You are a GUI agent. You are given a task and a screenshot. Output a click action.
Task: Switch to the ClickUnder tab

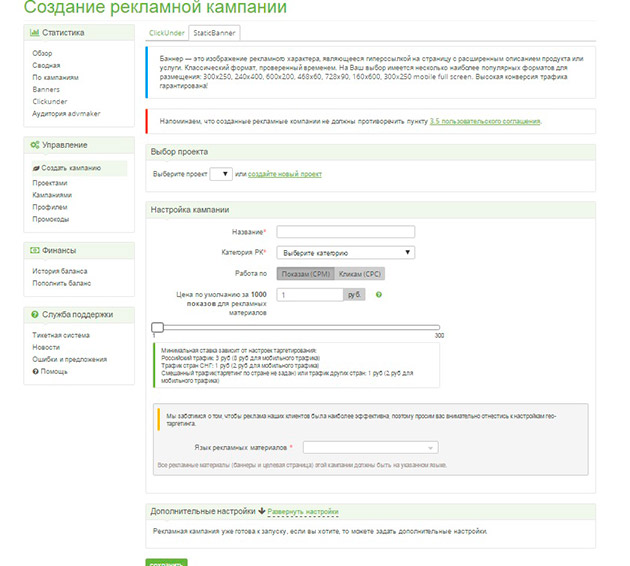tap(166, 33)
